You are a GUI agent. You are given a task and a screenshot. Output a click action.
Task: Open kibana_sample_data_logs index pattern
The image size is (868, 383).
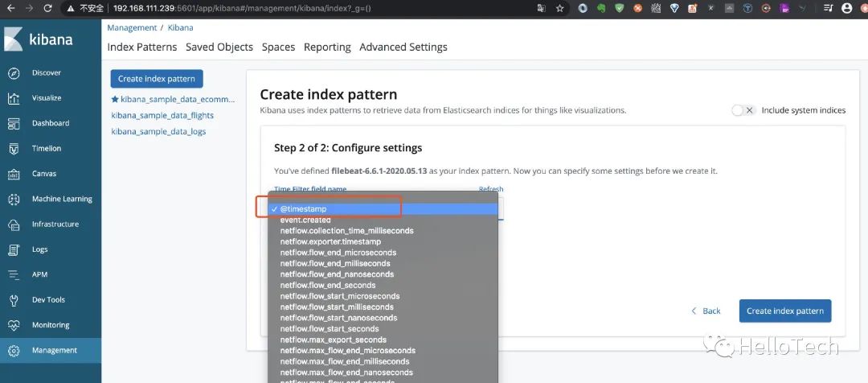[x=158, y=131]
